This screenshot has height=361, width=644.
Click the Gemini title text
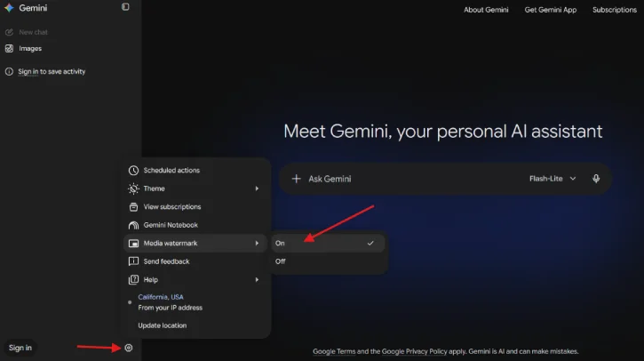coord(33,8)
